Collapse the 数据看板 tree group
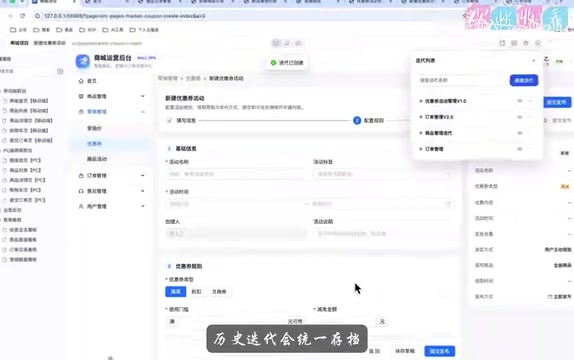The width and height of the screenshot is (574, 360). pos(11,220)
